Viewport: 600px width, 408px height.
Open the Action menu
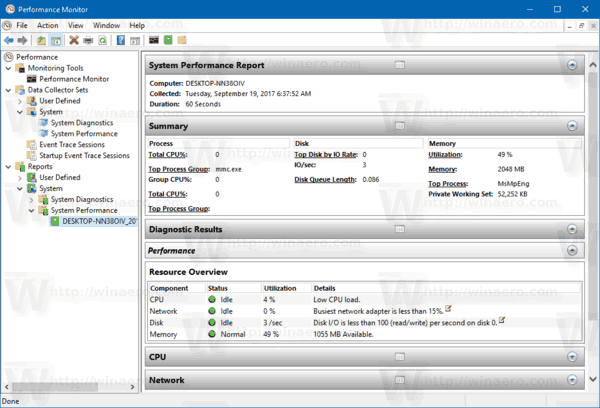click(47, 26)
